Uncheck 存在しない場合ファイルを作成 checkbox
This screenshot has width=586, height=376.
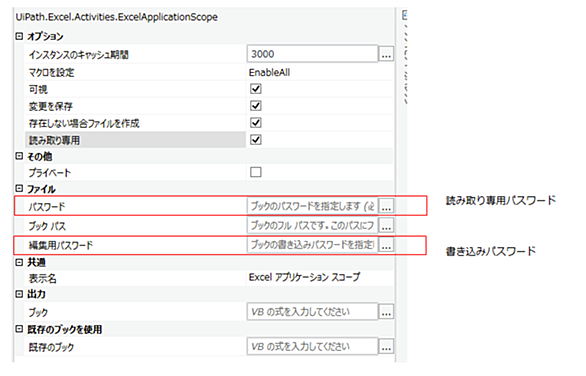tap(256, 123)
